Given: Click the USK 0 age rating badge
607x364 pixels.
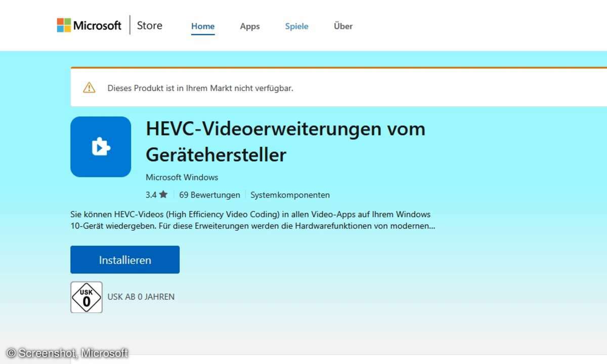Looking at the screenshot, I should pyautogui.click(x=86, y=297).
